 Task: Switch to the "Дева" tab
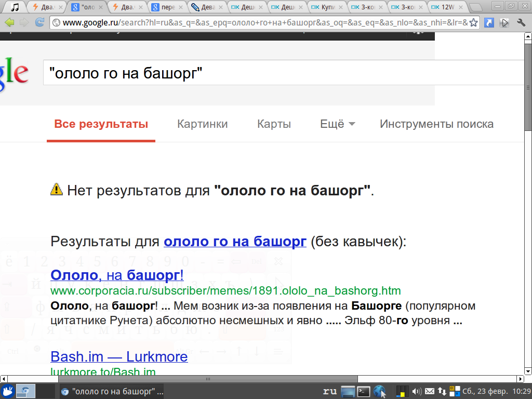208,7
